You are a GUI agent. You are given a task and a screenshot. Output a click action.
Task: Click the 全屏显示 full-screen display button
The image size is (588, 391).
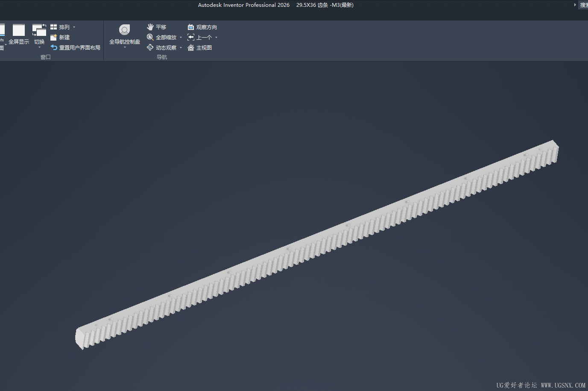pyautogui.click(x=19, y=35)
